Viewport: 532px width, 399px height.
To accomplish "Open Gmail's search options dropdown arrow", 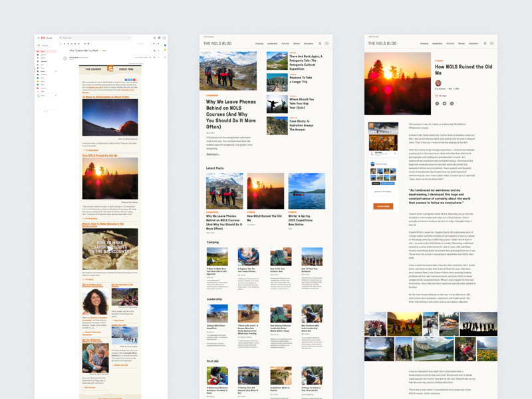I will 128,39.
